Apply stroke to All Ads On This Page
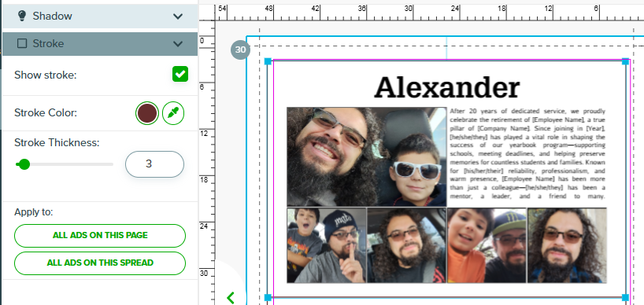Screen dimensions: 644x305 tap(100, 236)
